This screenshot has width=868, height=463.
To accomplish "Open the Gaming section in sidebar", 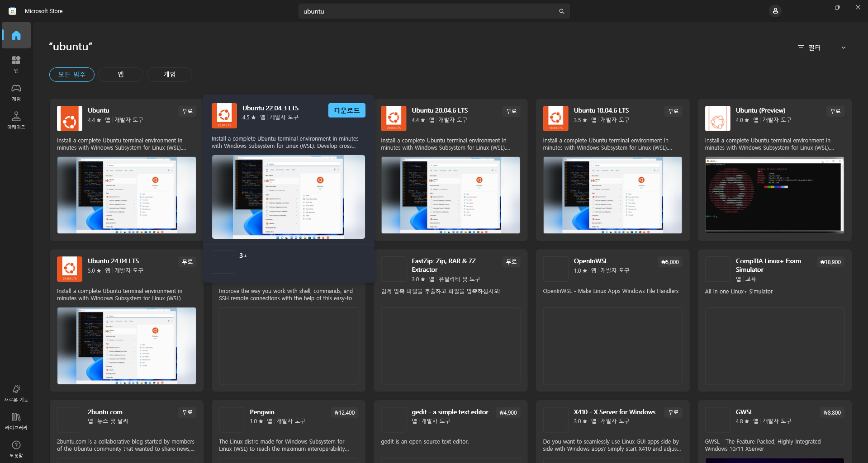I will (16, 92).
